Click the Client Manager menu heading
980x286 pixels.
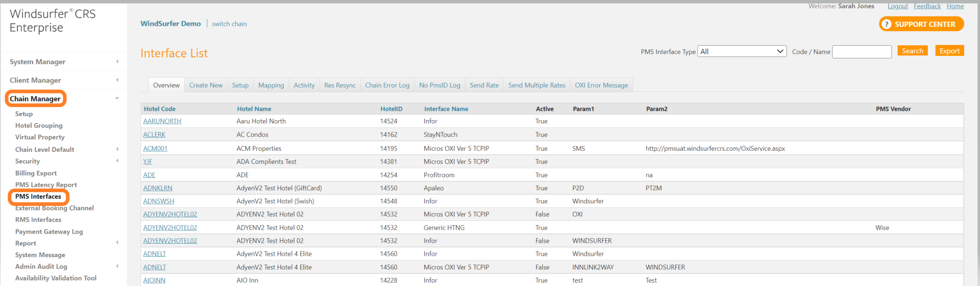click(36, 80)
